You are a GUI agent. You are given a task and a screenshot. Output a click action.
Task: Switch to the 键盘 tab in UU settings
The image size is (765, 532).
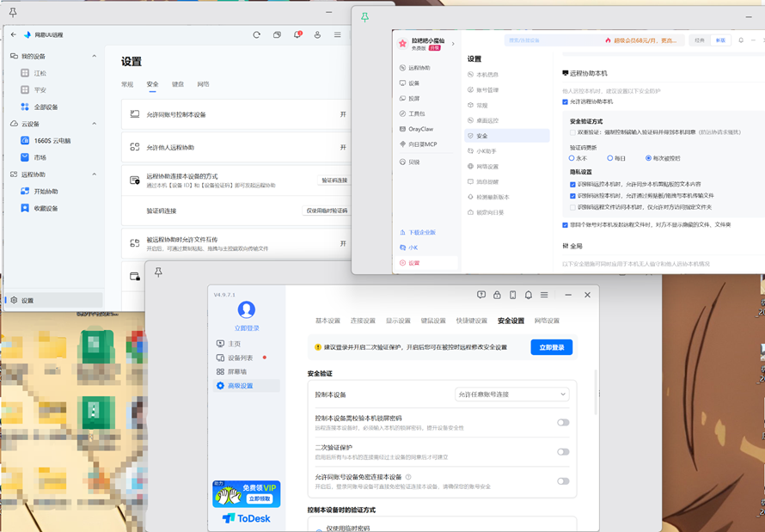tap(178, 84)
